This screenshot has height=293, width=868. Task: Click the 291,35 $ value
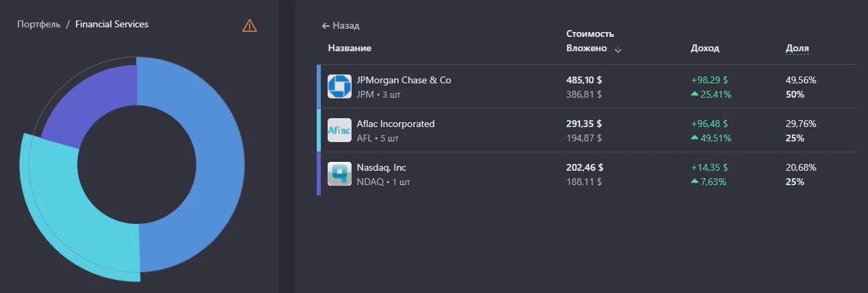pos(584,124)
